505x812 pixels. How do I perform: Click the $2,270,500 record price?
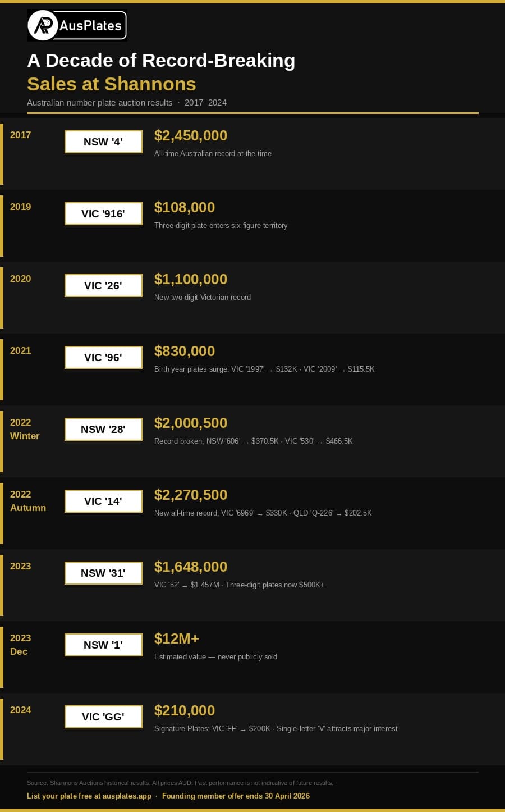pos(191,495)
